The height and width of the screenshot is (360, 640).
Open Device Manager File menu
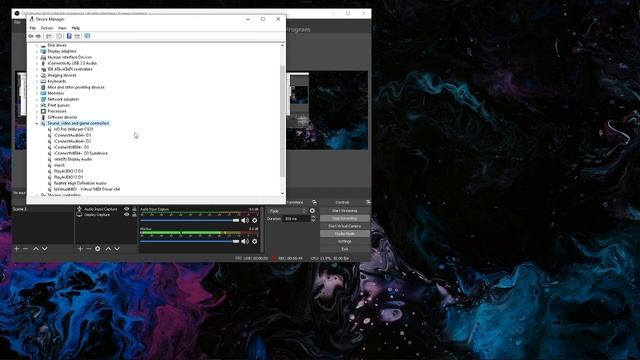click(x=33, y=28)
